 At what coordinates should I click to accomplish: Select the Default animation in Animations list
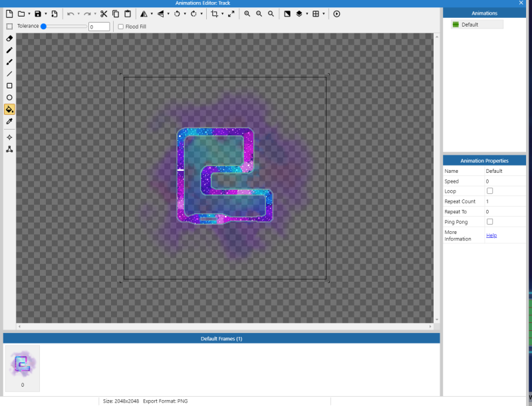477,25
